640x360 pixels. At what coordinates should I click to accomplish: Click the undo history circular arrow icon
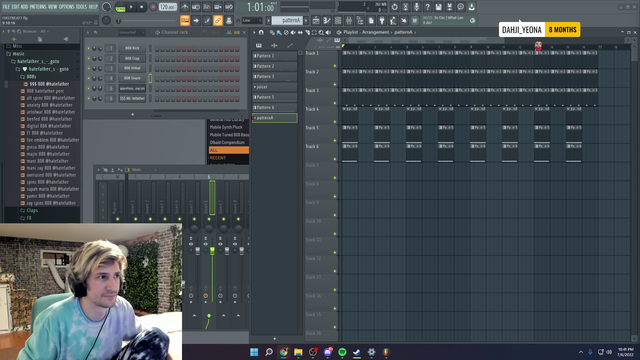(394, 7)
